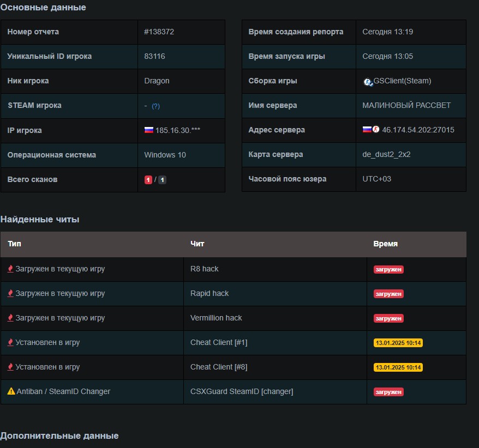Click the yellow date badge for Cheat Client [#1]
This screenshot has width=479, height=448.
[x=398, y=343]
